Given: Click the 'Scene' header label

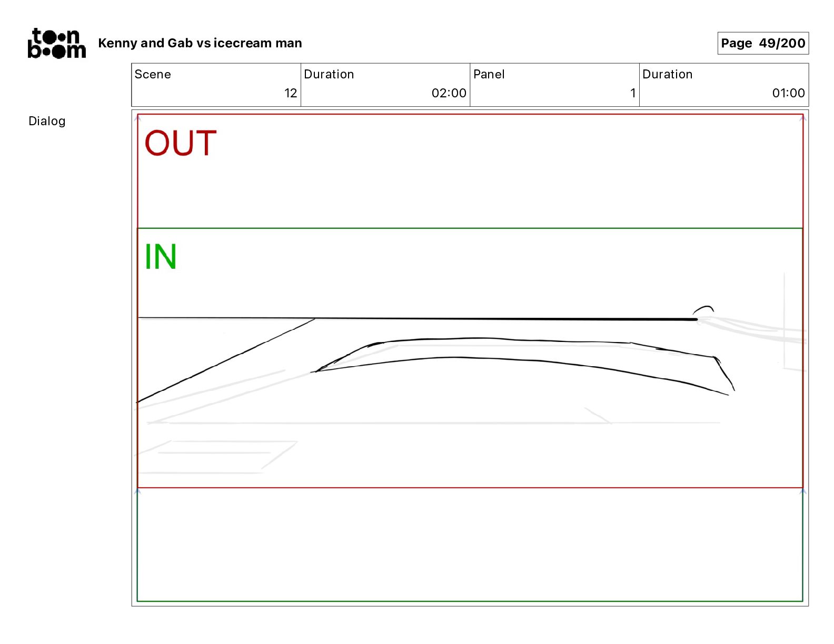Looking at the screenshot, I should (x=153, y=74).
